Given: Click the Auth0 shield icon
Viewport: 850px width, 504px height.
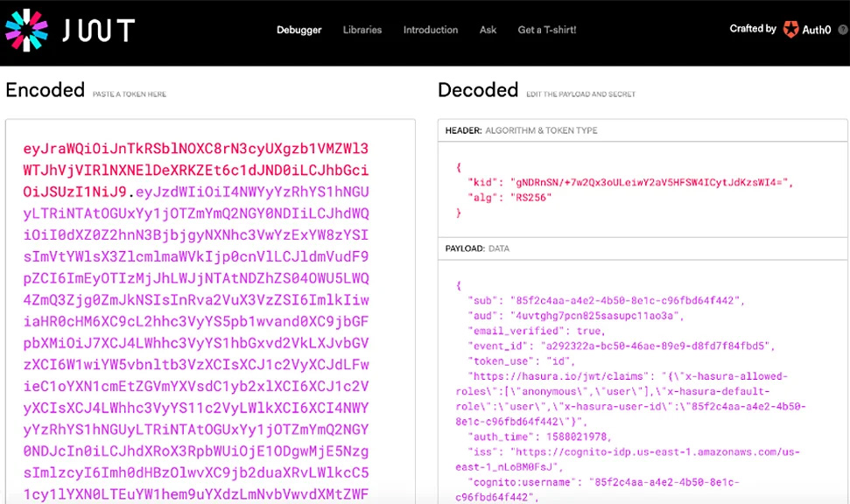Looking at the screenshot, I should pos(790,30).
